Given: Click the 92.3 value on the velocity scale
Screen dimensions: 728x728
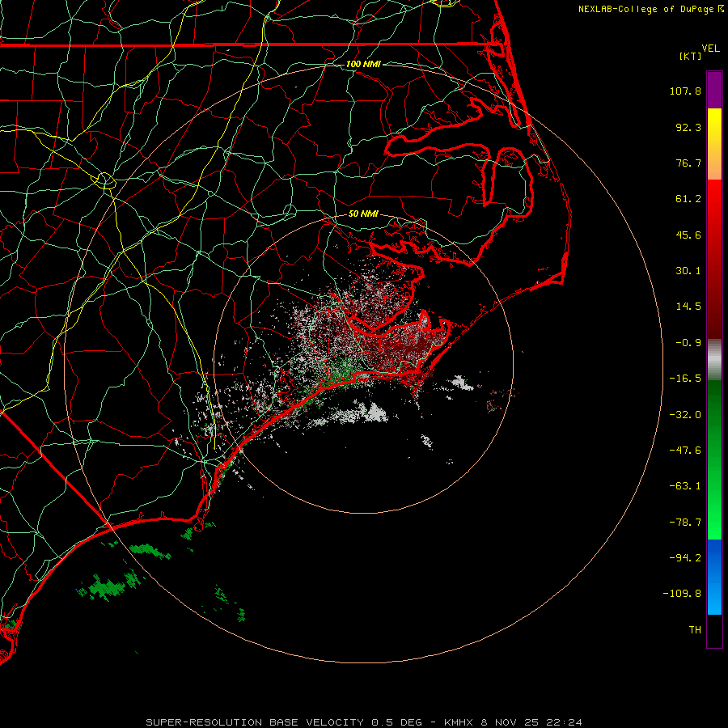Looking at the screenshot, I should click(x=688, y=127).
